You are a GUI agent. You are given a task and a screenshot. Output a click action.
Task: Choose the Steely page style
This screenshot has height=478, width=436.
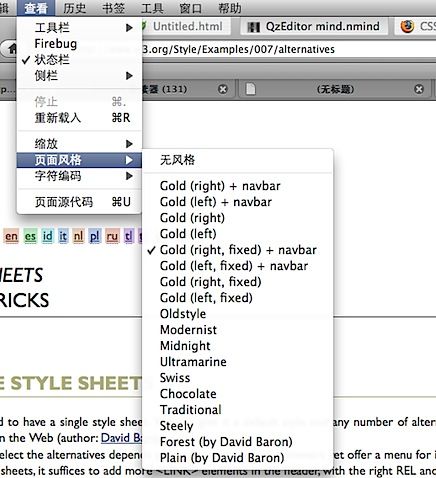(237, 426)
